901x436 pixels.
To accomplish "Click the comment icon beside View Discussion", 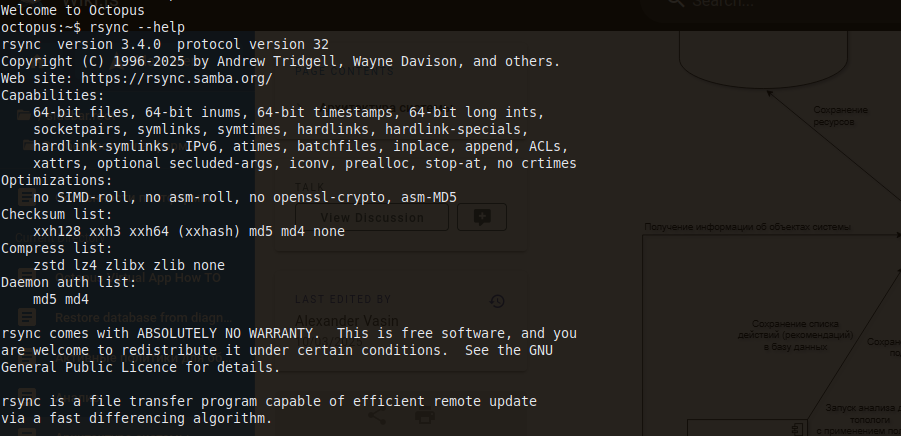I will 482,217.
